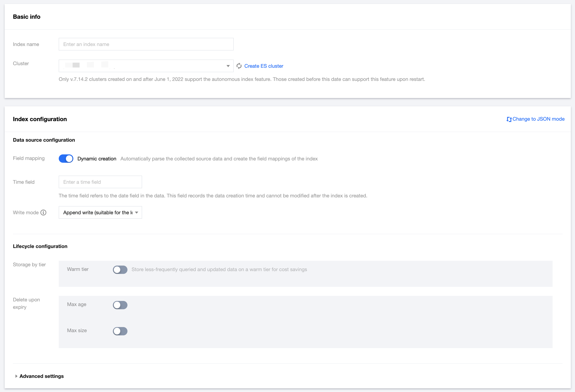Viewport: 575px width, 392px height.
Task: Open the Create ES cluster link
Action: 263,66
